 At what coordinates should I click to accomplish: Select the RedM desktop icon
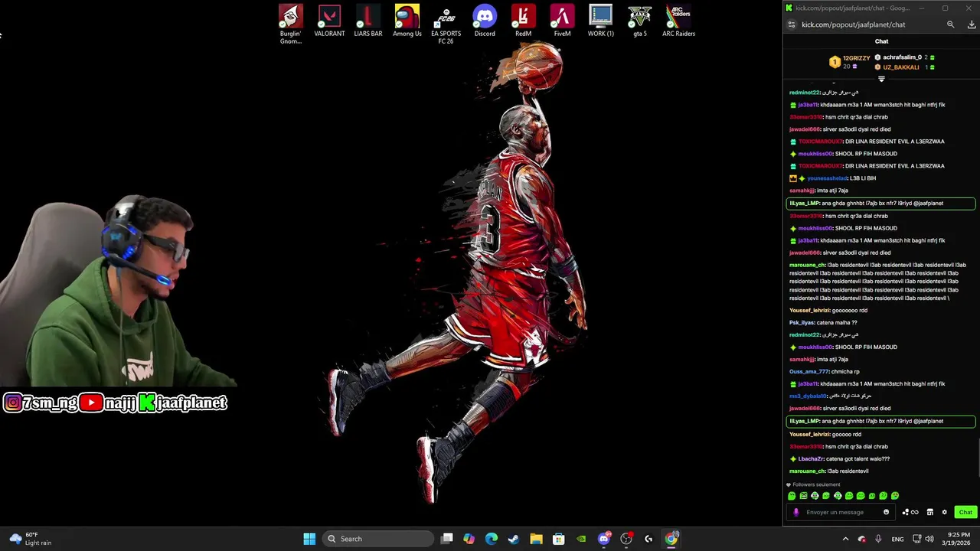[524, 21]
